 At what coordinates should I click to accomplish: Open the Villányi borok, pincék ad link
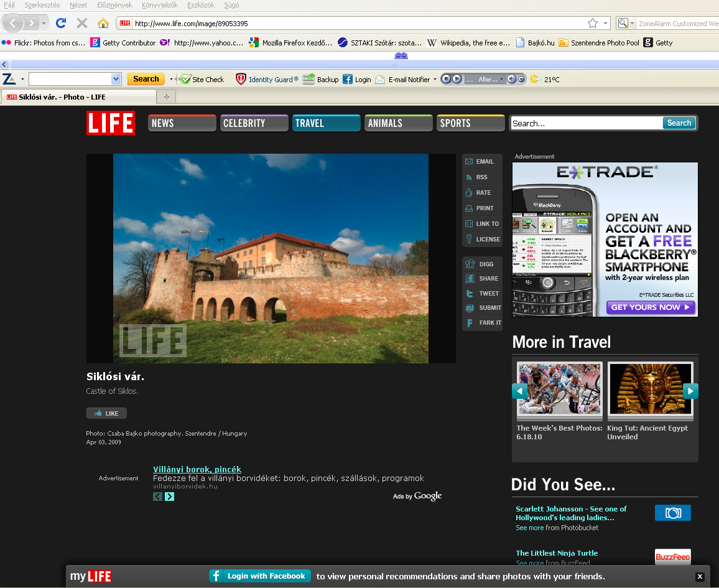197,469
